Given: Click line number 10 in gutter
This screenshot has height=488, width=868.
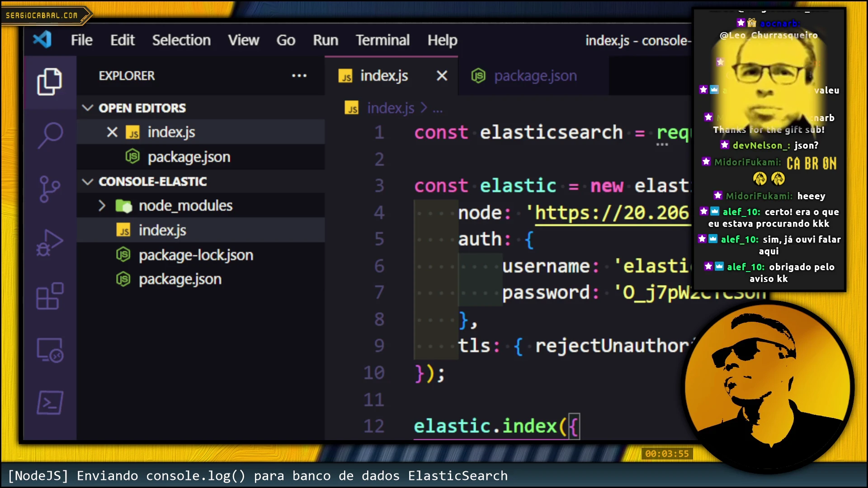Looking at the screenshot, I should point(374,373).
